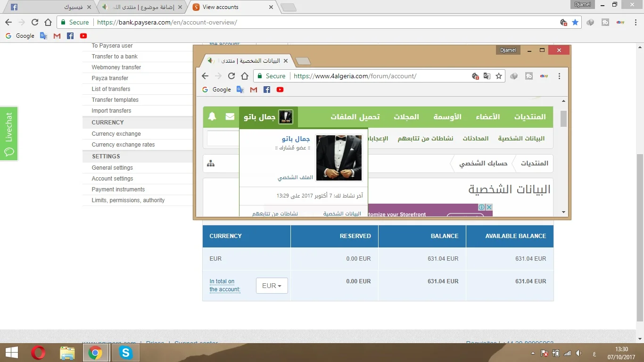Click the In total on the account link
The image size is (644, 362).
(225, 285)
